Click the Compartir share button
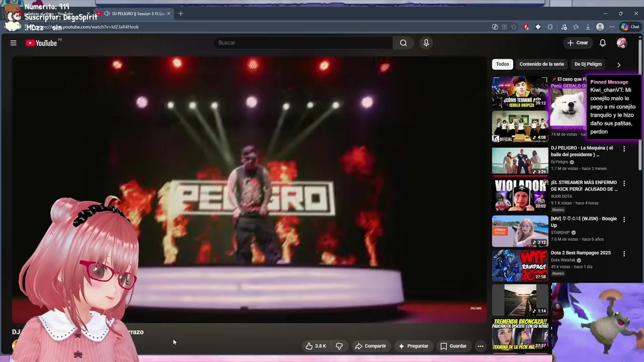This screenshot has width=644, height=362. point(370,346)
